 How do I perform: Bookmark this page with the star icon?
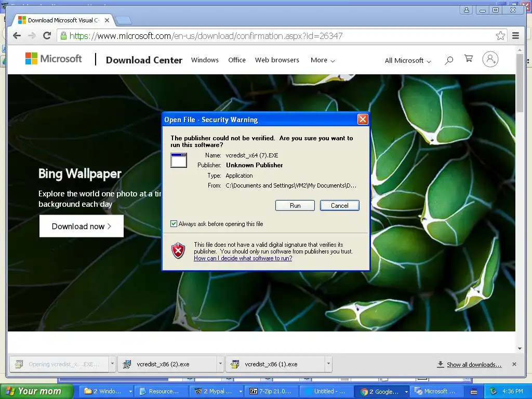click(500, 36)
